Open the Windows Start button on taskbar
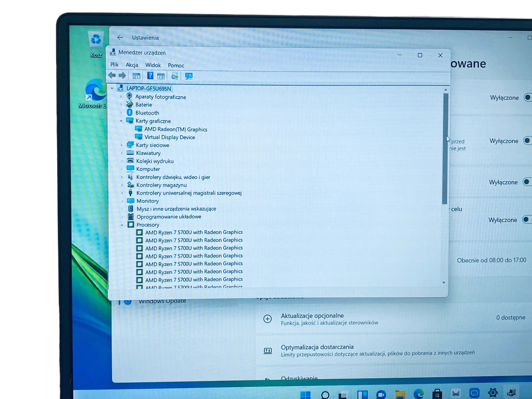The height and width of the screenshot is (399, 532). click(306, 395)
